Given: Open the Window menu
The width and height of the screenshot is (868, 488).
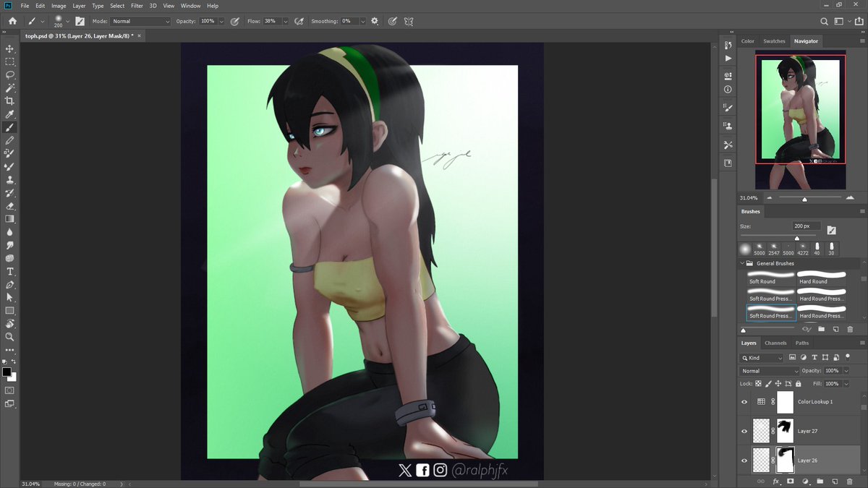Looking at the screenshot, I should click(x=191, y=6).
